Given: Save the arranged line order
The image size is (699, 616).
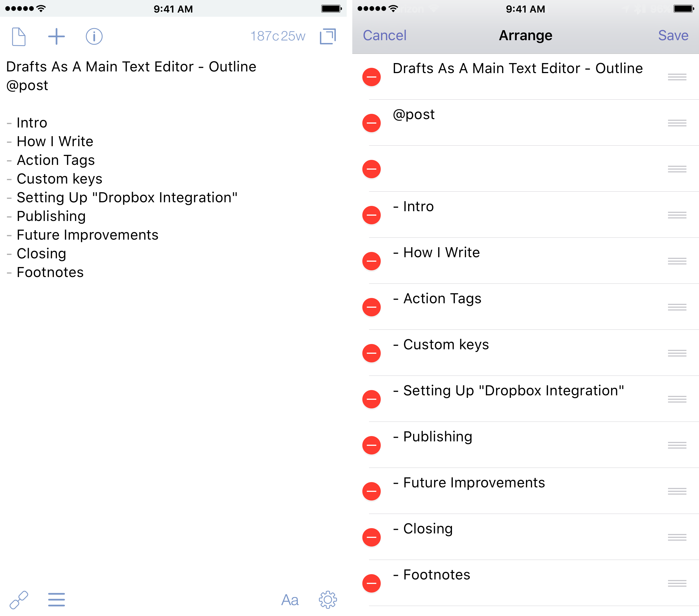Looking at the screenshot, I should pyautogui.click(x=673, y=35).
